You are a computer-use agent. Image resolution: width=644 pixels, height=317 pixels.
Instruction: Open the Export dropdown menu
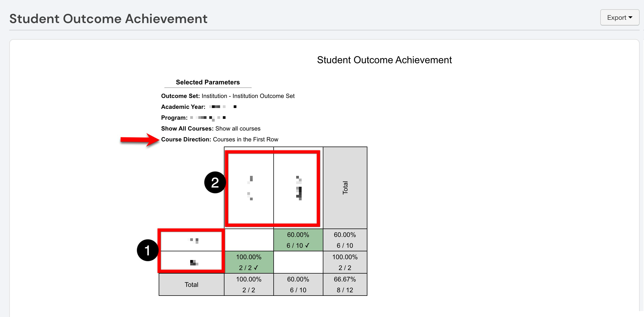pyautogui.click(x=620, y=18)
